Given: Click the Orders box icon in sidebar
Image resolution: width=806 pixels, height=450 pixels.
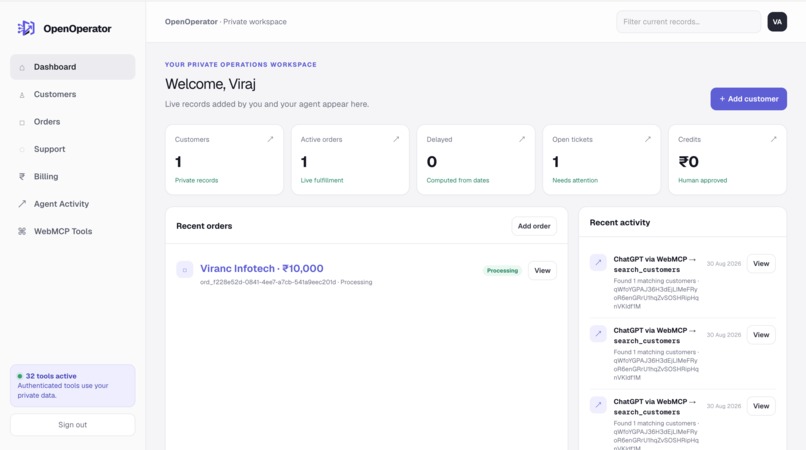Looking at the screenshot, I should 22,122.
